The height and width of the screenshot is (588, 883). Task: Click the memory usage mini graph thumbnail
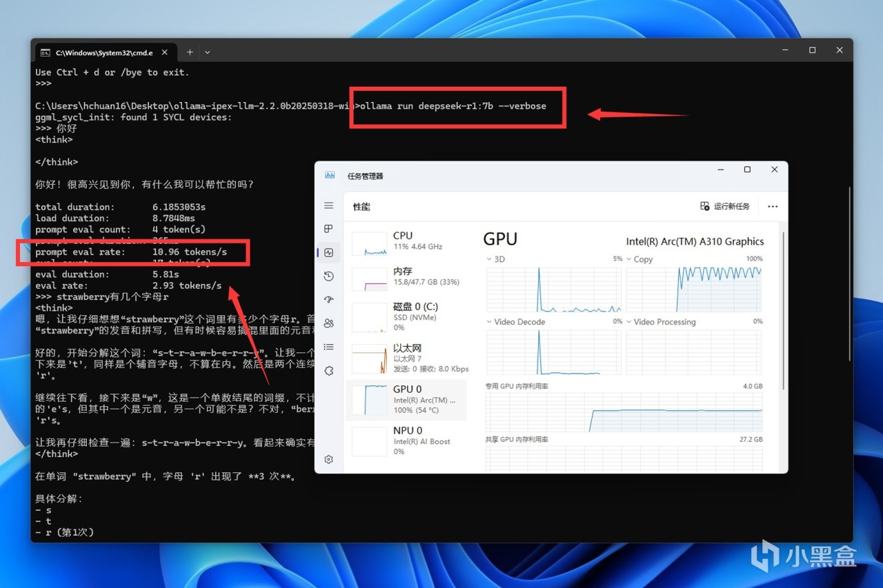tap(369, 279)
